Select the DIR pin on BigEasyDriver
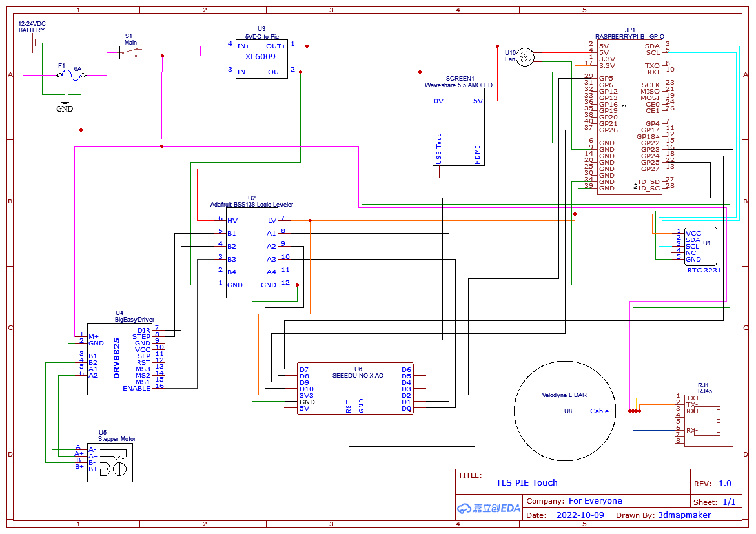This screenshot has width=756, height=534. 144,331
